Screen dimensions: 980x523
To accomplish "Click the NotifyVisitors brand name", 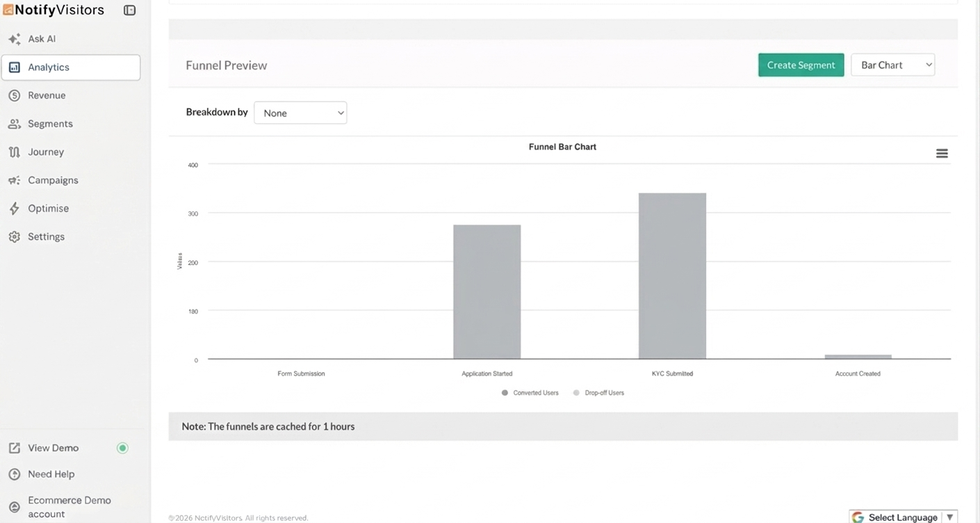I will [x=59, y=10].
